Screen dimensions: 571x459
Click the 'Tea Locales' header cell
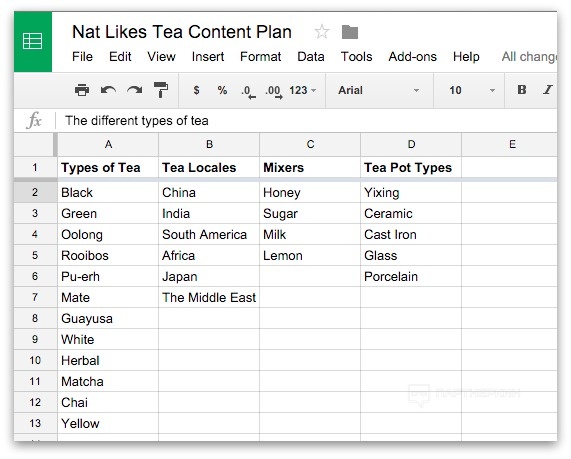[x=209, y=168]
